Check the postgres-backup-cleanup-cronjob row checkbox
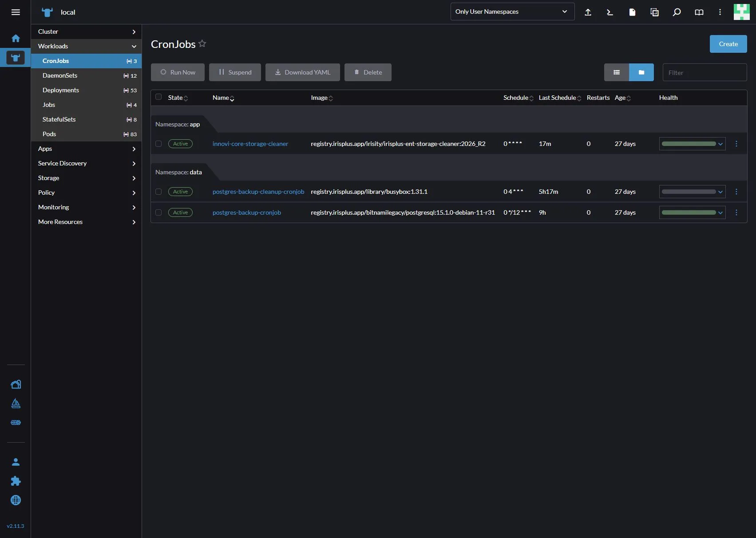This screenshot has height=538, width=756. tap(158, 192)
